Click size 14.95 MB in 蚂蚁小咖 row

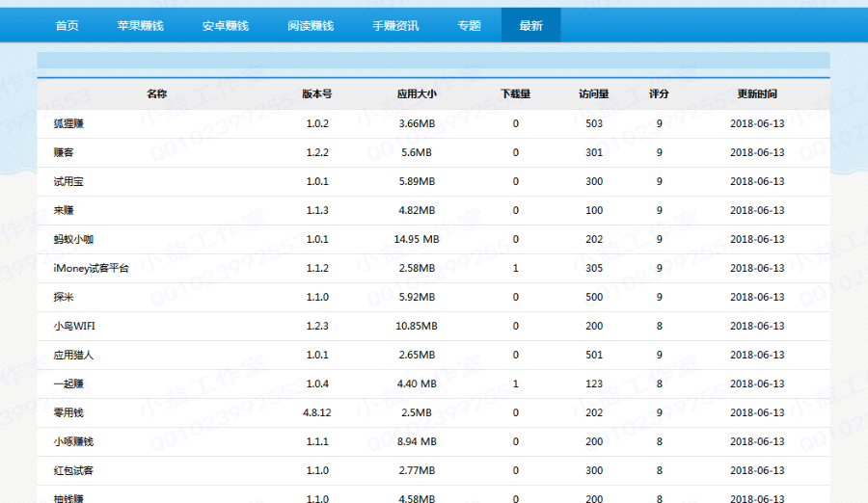(417, 239)
